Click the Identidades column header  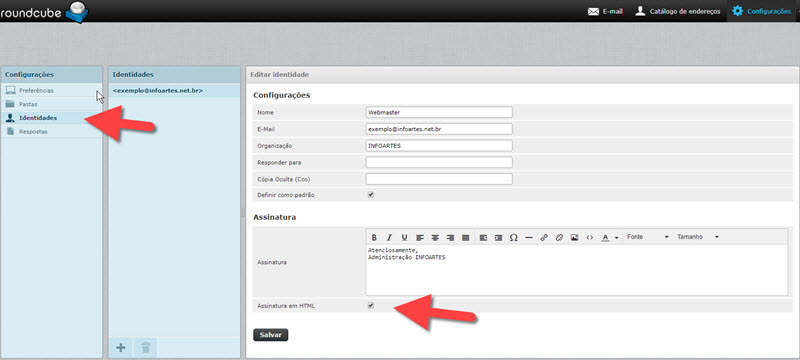click(x=174, y=74)
